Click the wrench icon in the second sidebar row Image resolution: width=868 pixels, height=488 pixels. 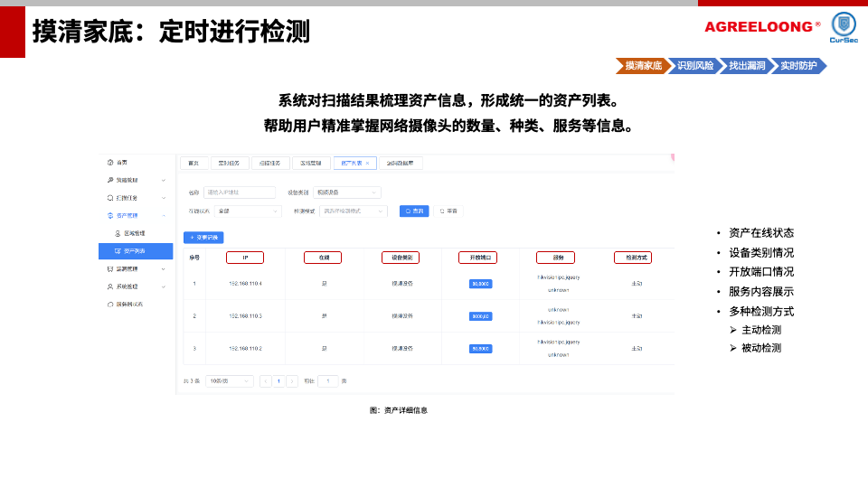pos(110,181)
